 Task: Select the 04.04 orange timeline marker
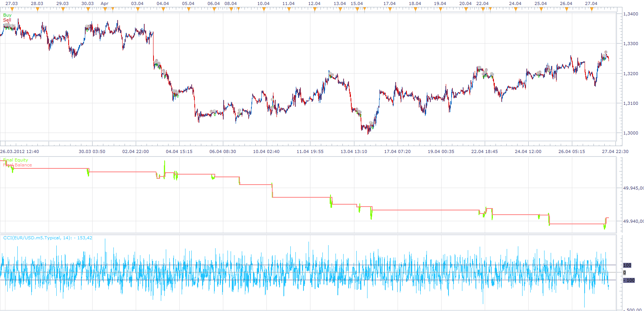pos(163,9)
